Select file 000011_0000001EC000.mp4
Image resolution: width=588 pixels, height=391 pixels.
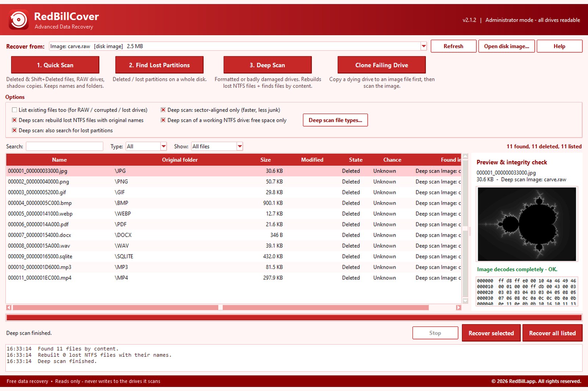coord(234,278)
